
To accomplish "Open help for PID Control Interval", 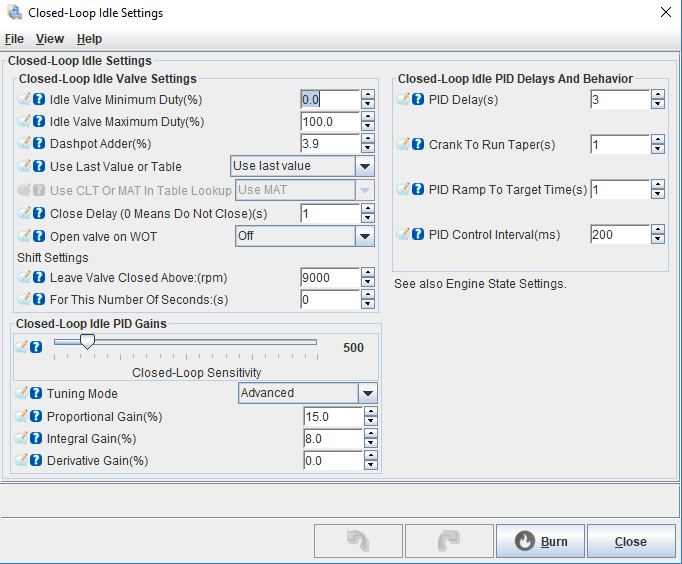I will click(x=419, y=235).
